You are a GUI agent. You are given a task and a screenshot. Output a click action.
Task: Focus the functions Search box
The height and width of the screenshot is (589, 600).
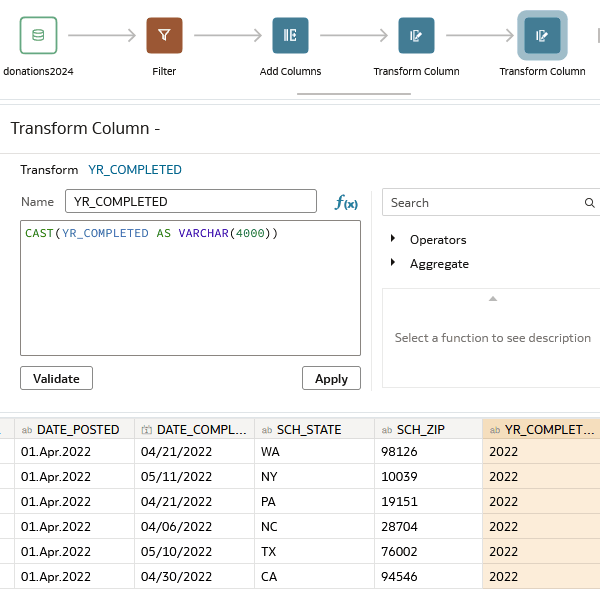coord(486,202)
